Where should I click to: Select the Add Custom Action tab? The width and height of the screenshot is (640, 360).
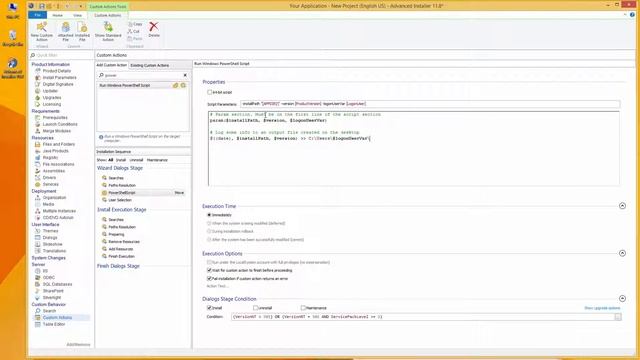112,65
